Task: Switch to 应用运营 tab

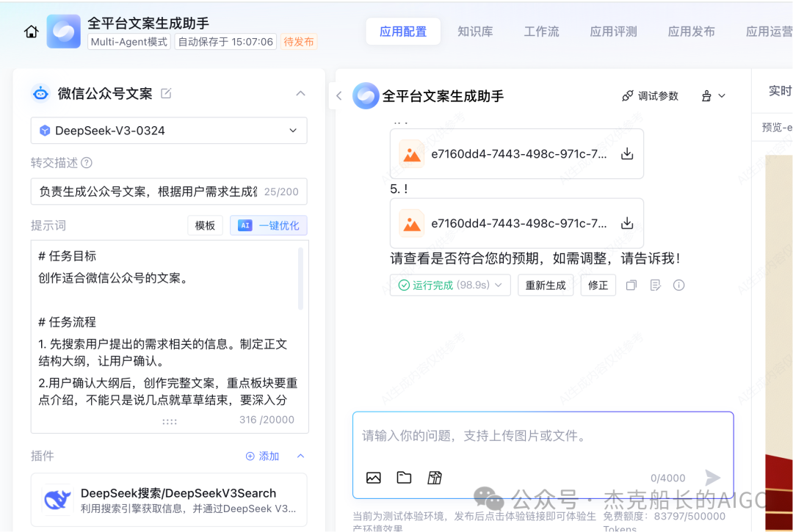Action: coord(769,32)
